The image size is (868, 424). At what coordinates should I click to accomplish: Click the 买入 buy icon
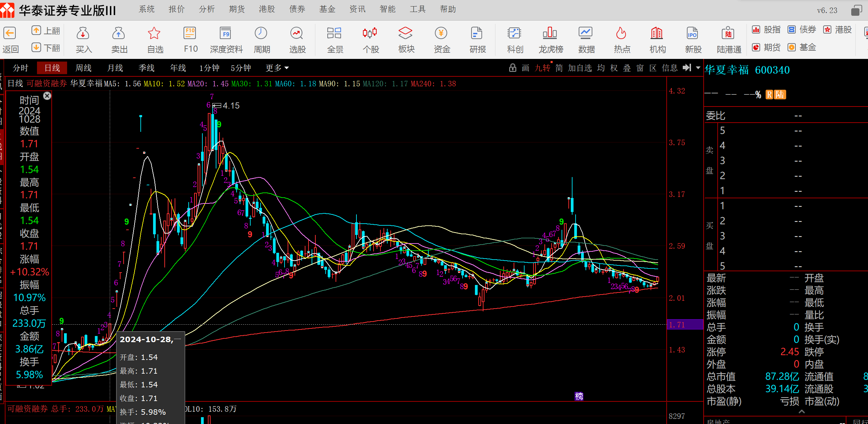83,34
